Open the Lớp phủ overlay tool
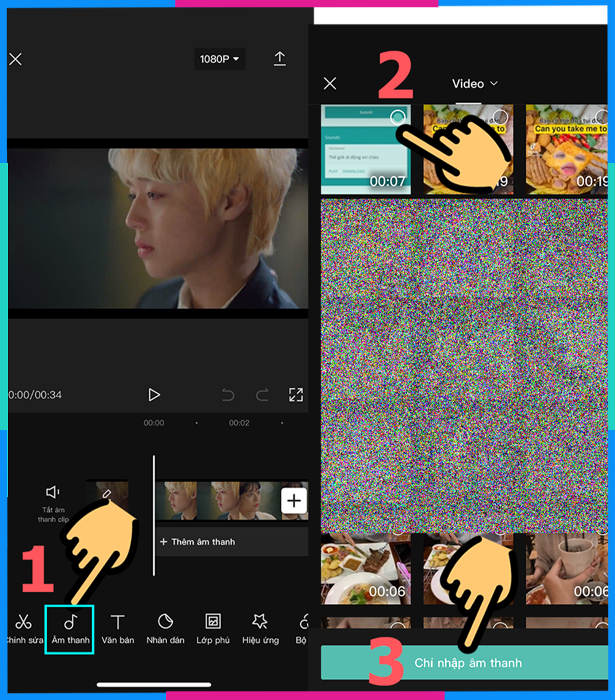 click(213, 629)
